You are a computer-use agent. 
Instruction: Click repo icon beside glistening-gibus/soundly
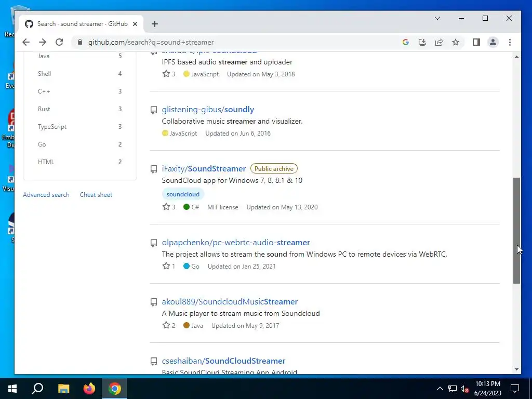coord(154,110)
